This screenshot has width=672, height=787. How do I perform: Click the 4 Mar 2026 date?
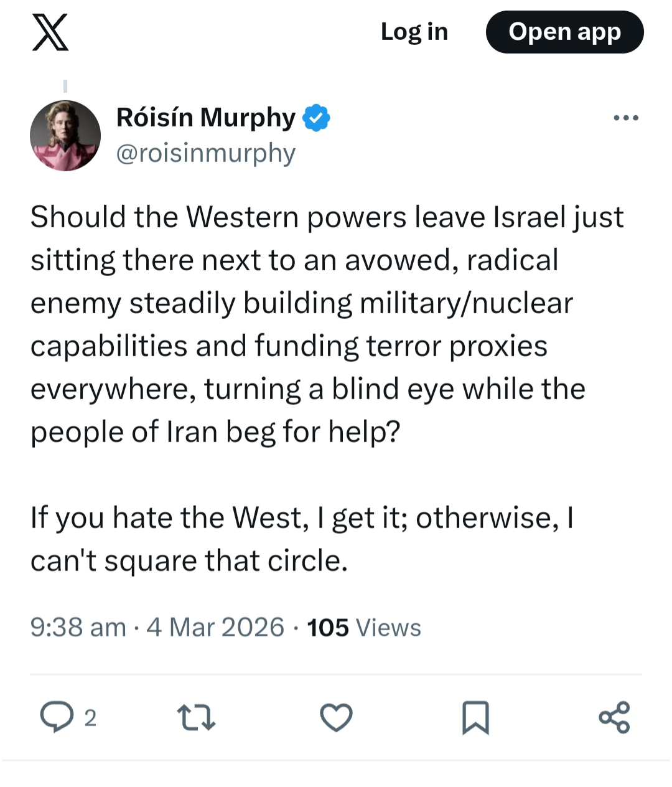(x=215, y=628)
